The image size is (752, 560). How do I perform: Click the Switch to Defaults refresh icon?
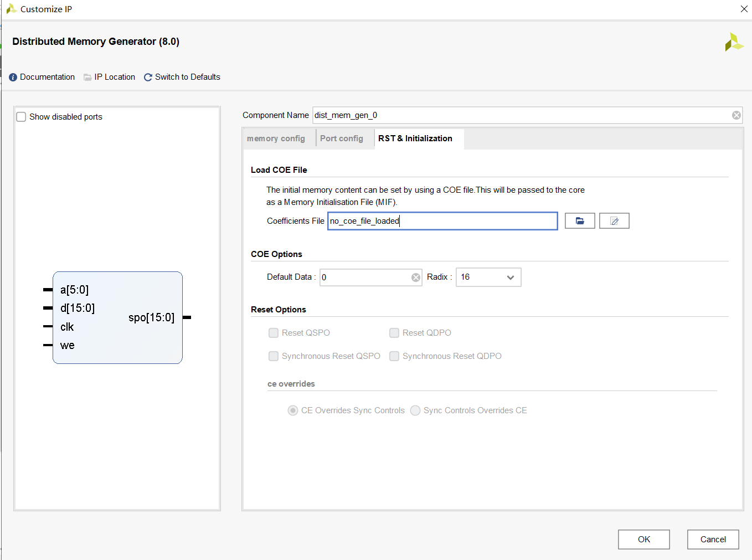(148, 78)
